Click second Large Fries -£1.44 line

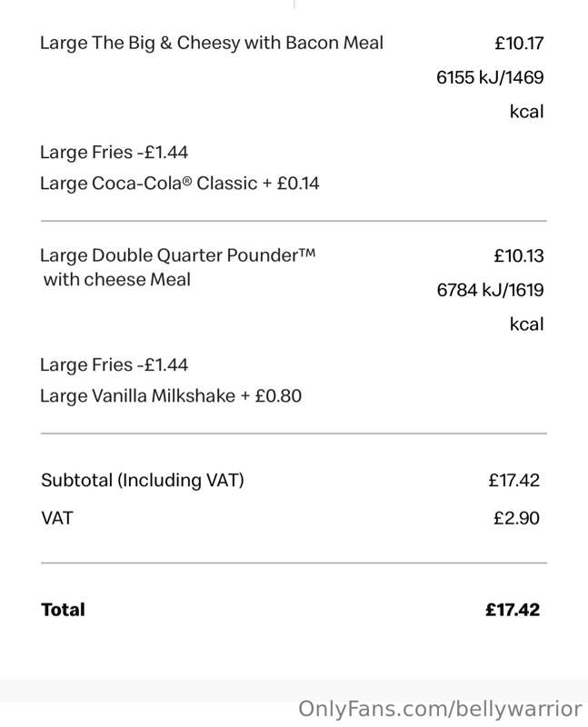click(x=115, y=365)
